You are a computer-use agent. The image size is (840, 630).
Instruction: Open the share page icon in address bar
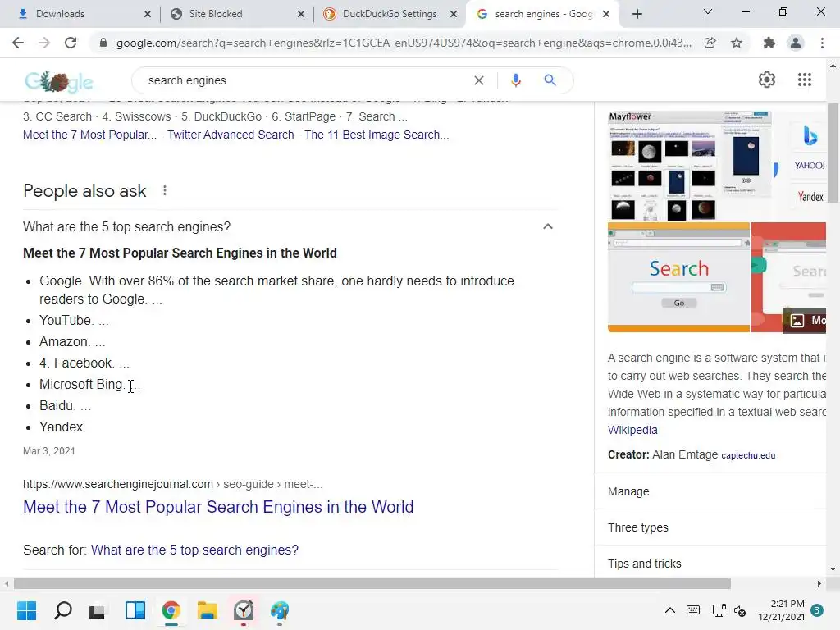click(x=710, y=43)
